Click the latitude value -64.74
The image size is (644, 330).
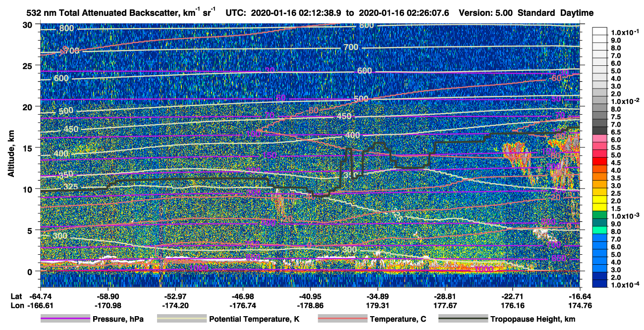pos(40,296)
